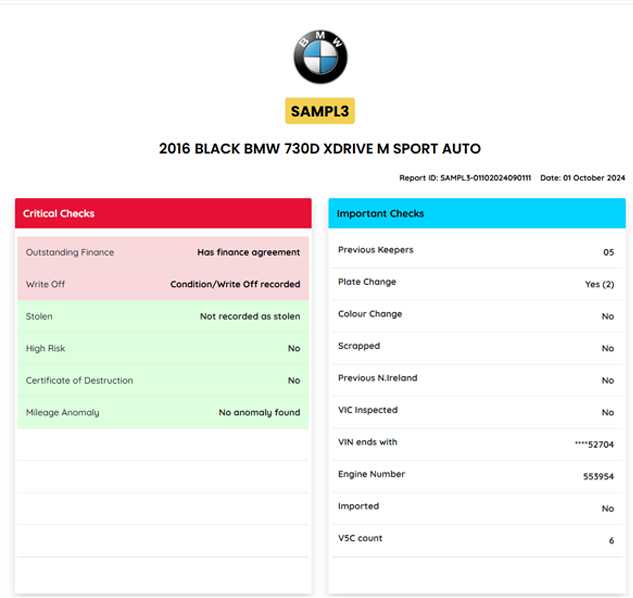Viewport: 633px width, 598px height.
Task: Select the Engine Number 553954 value
Action: (x=598, y=476)
